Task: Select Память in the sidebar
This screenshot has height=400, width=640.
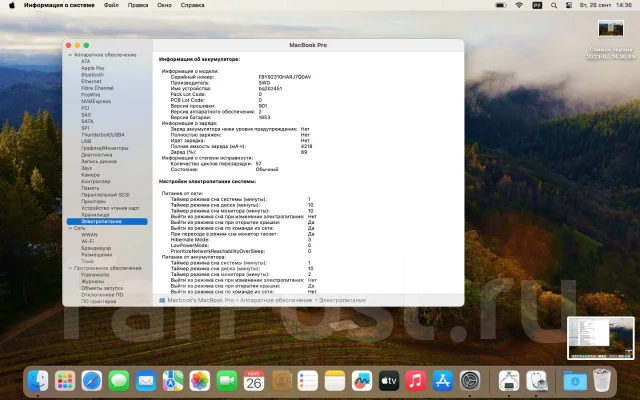Action: pos(90,188)
